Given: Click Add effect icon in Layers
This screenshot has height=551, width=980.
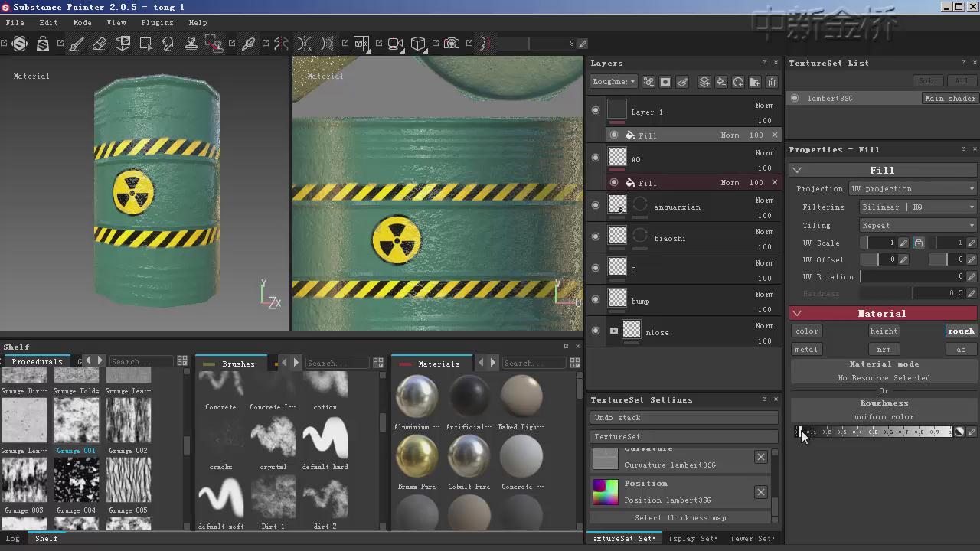Looking at the screenshot, I should [648, 82].
